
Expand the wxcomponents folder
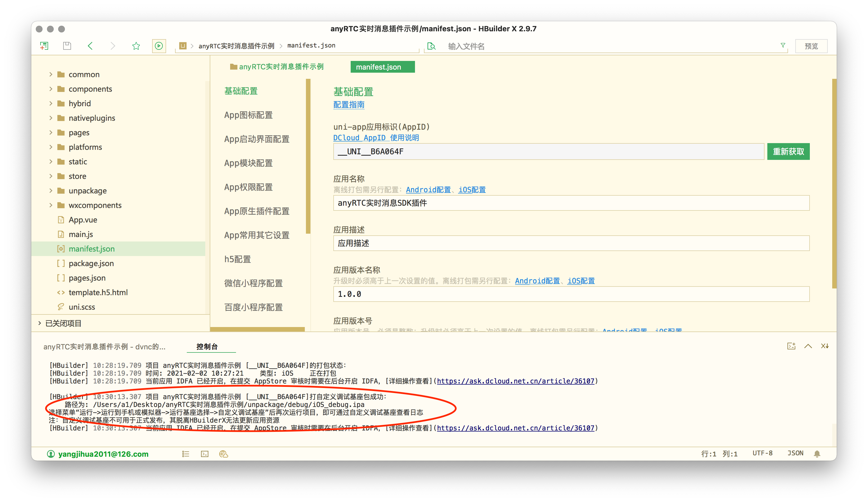(x=51, y=205)
